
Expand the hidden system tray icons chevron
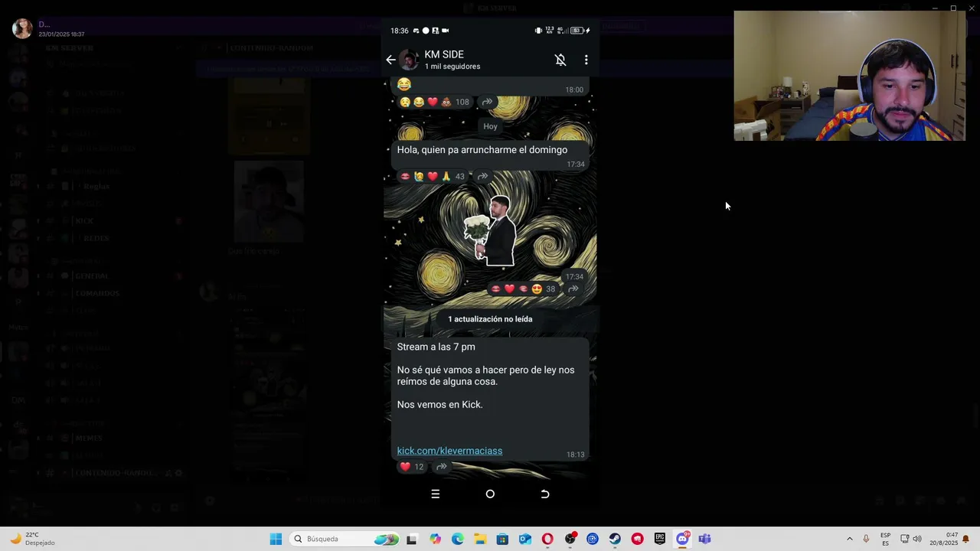pyautogui.click(x=849, y=539)
